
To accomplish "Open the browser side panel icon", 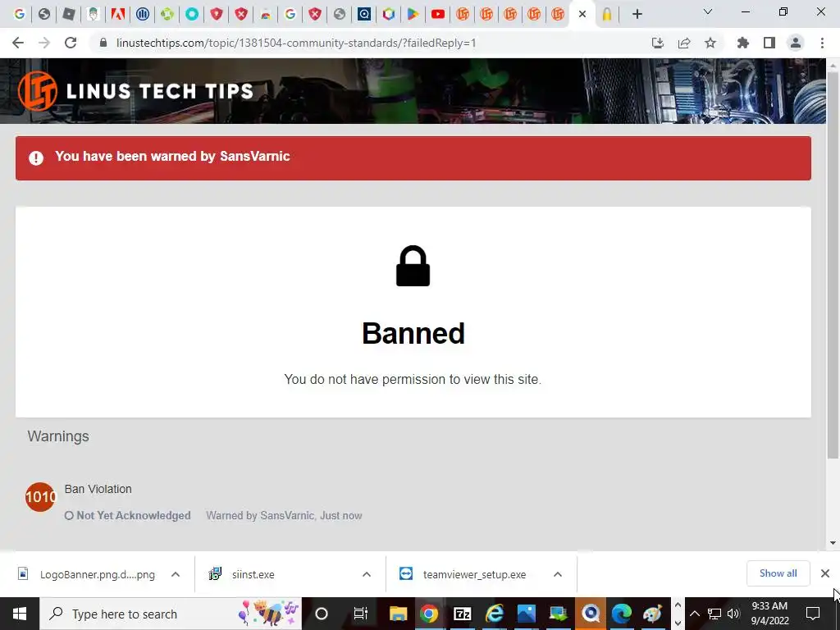I will (x=769, y=43).
